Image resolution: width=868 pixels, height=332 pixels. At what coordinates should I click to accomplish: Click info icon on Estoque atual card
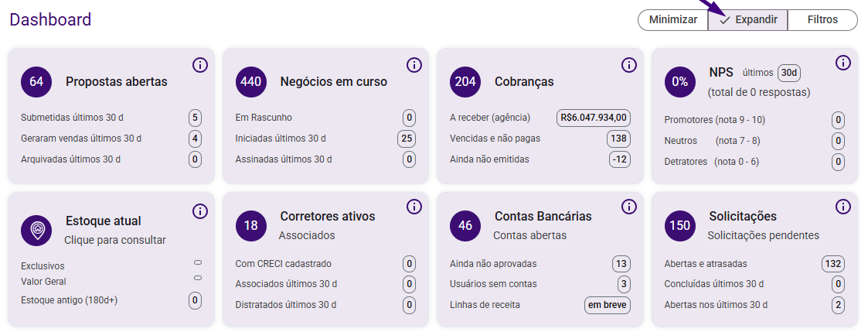[199, 211]
